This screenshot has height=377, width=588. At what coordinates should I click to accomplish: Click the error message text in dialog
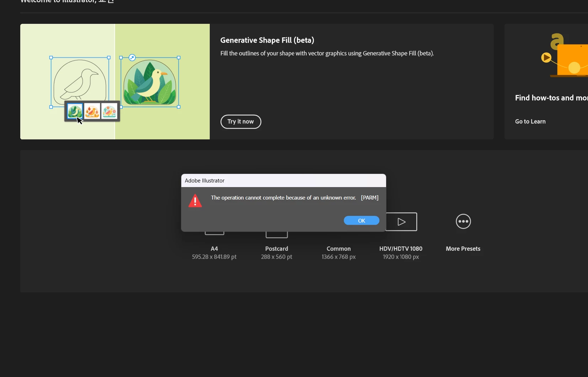pos(295,197)
